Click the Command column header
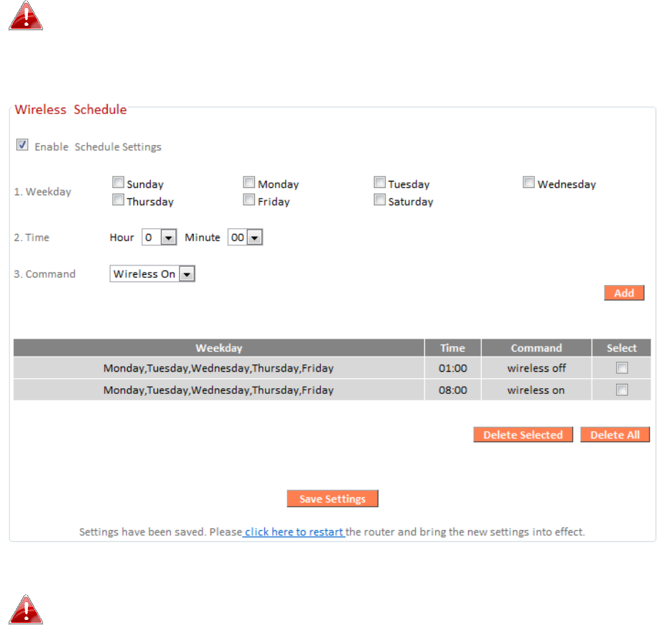The height and width of the screenshot is (625, 672). (536, 348)
